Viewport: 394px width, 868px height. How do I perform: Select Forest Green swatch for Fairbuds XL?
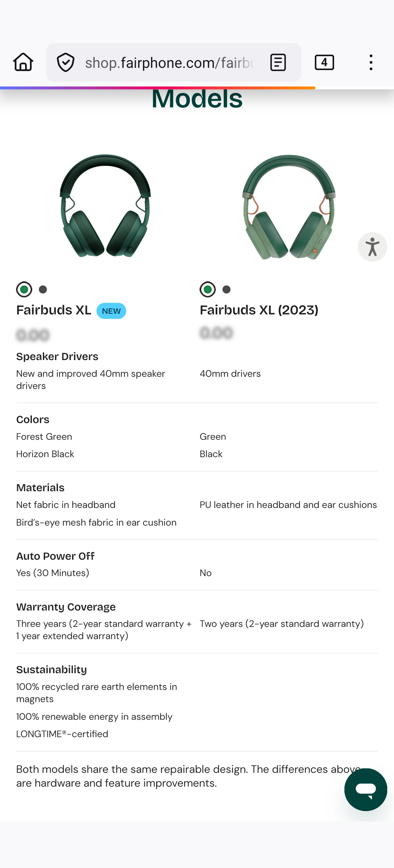click(x=24, y=289)
